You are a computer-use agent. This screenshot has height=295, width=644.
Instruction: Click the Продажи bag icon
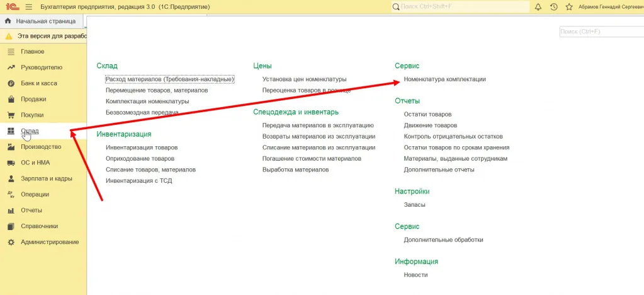point(11,99)
